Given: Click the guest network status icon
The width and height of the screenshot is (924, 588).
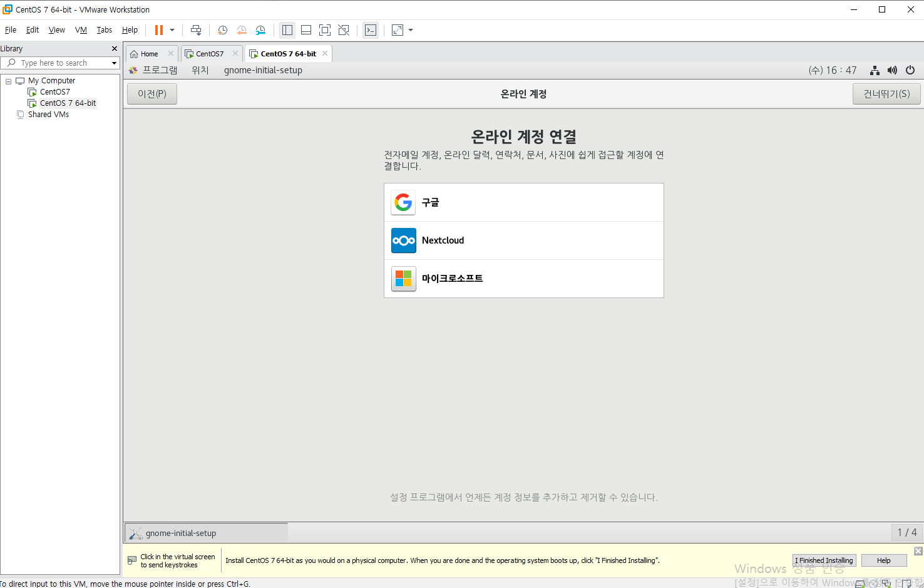Looking at the screenshot, I should [875, 70].
